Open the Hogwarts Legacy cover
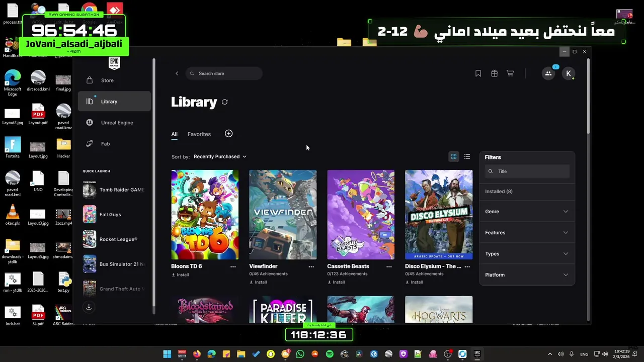644x362 pixels. pos(439,309)
